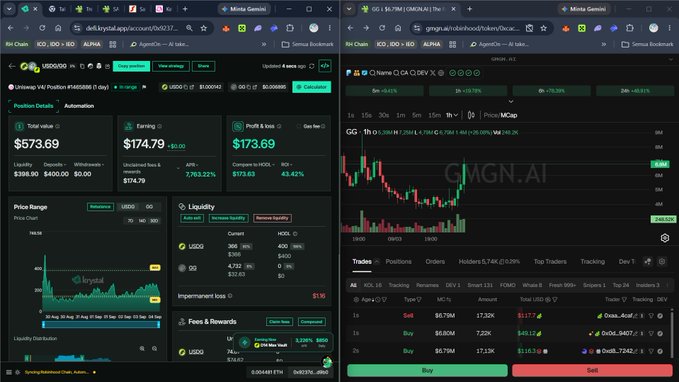This screenshot has height=382, width=679.
Task: Open X Twitter search icon in GMGN
Action: tap(433, 73)
